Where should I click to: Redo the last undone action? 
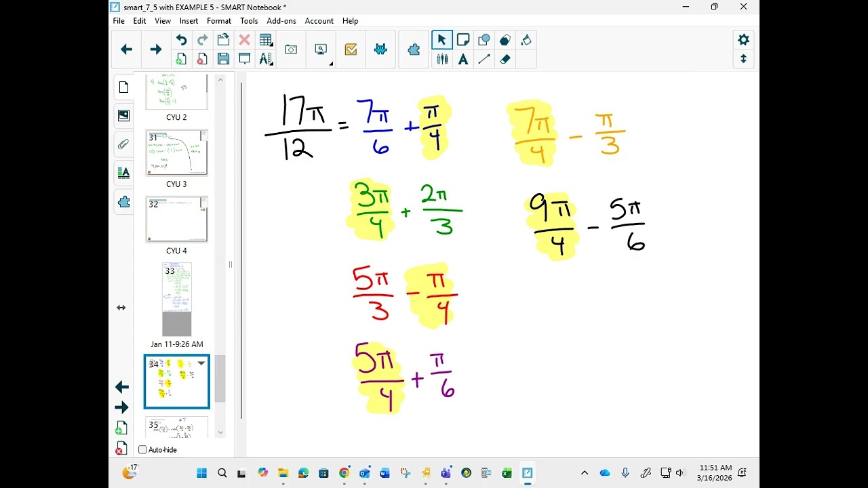pos(202,40)
